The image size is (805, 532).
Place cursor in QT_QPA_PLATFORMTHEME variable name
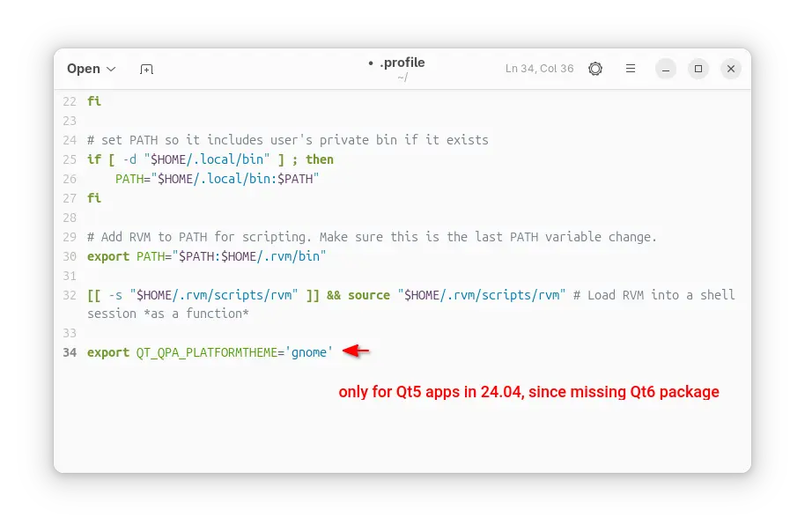click(205, 352)
